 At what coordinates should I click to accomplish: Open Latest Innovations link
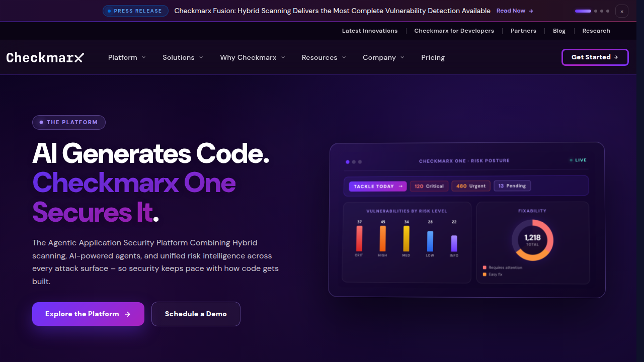370,31
